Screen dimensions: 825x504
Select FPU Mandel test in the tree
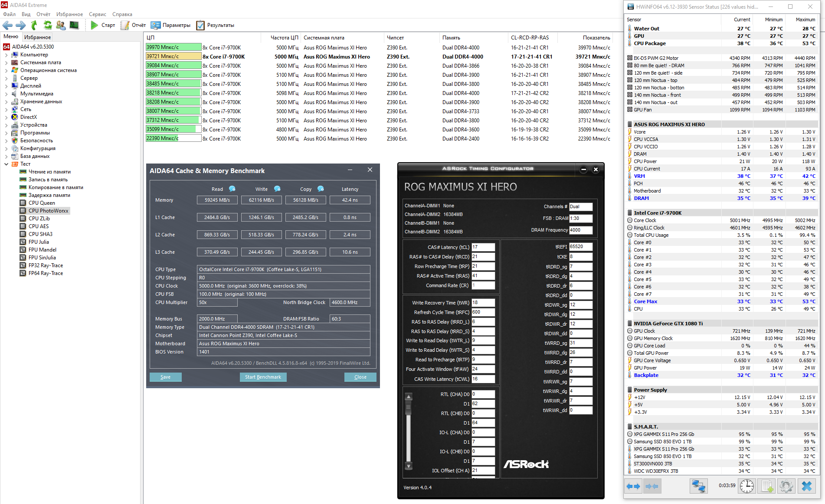(43, 250)
